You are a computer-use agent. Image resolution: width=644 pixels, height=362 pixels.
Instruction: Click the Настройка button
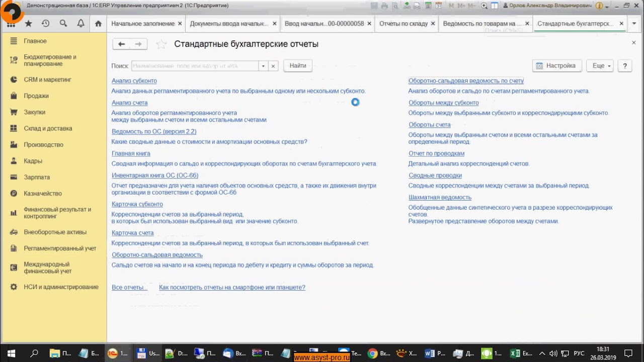(557, 66)
